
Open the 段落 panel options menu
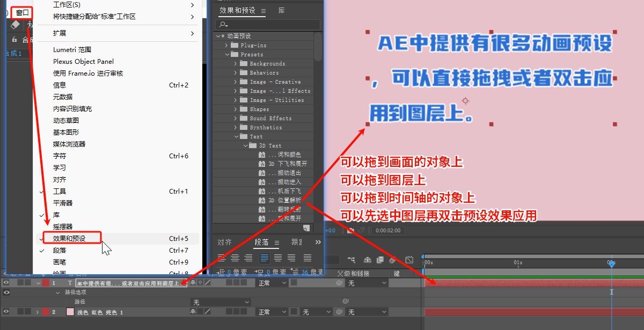pyautogui.click(x=277, y=243)
